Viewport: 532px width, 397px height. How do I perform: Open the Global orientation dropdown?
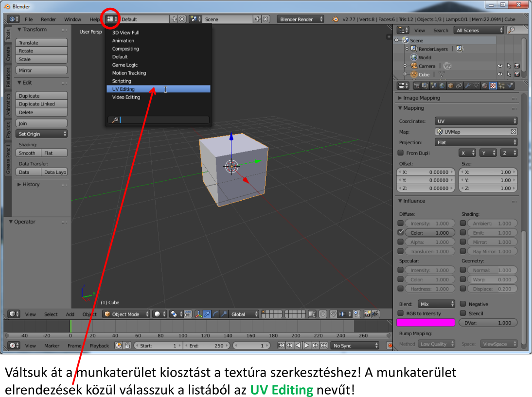(244, 314)
